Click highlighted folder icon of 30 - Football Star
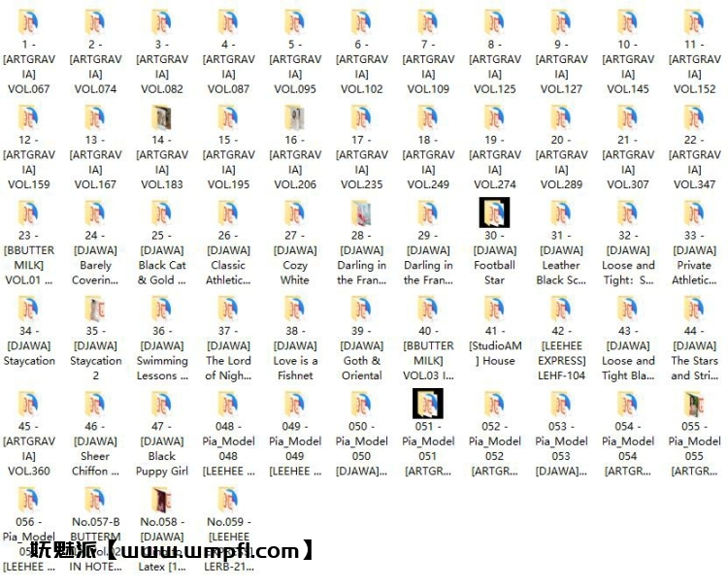Screen dimensions: 728x587 [494, 212]
